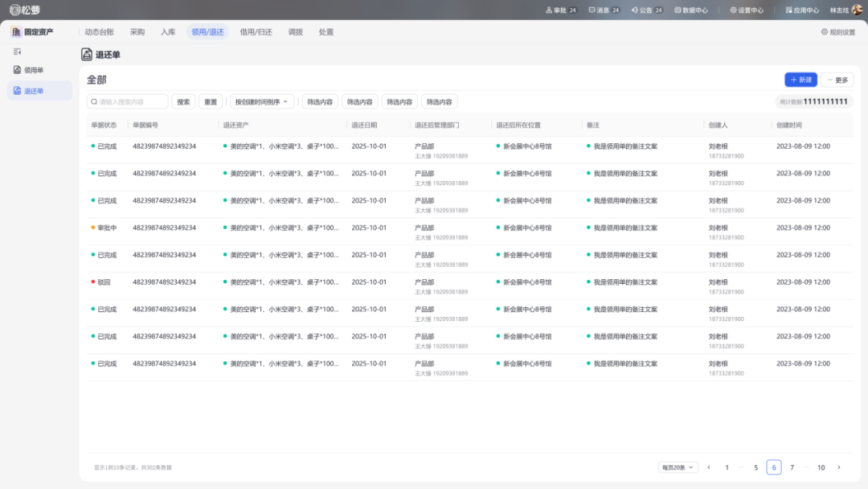Click the 搜索 search button
The image size is (868, 489).
[183, 102]
